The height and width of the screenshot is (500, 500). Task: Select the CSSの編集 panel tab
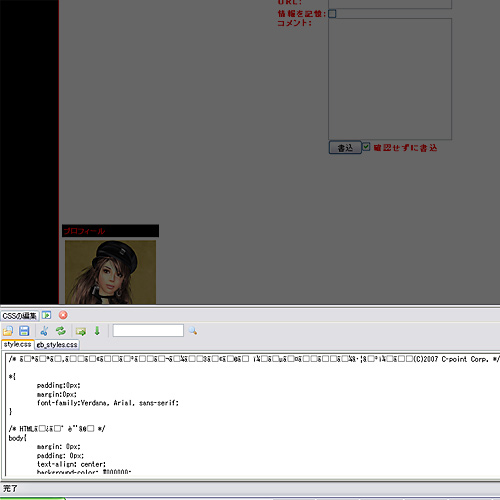(x=20, y=315)
